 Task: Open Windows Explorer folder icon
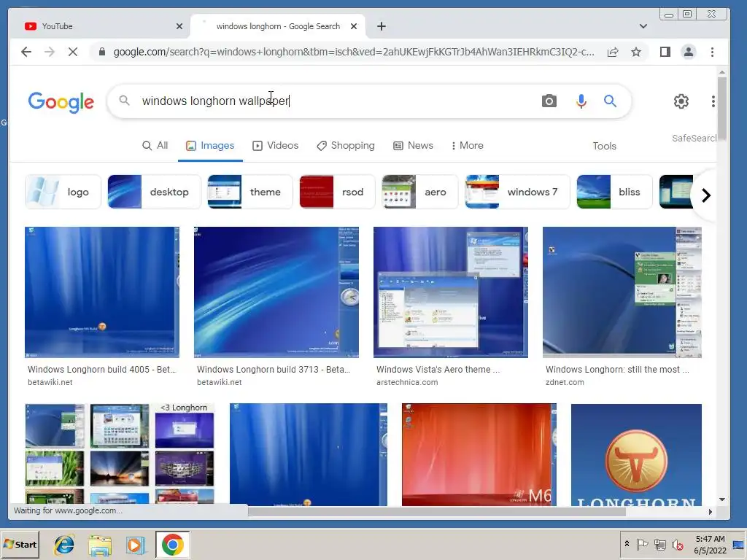click(x=99, y=545)
